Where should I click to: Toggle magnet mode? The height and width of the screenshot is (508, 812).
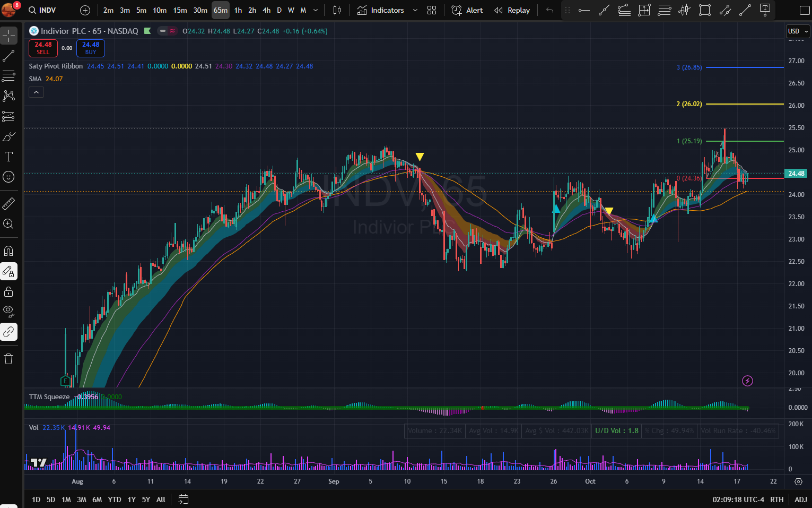(8, 251)
